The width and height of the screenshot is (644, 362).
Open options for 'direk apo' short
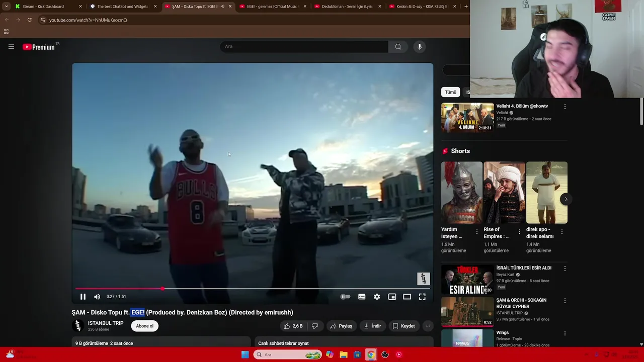[561, 232]
